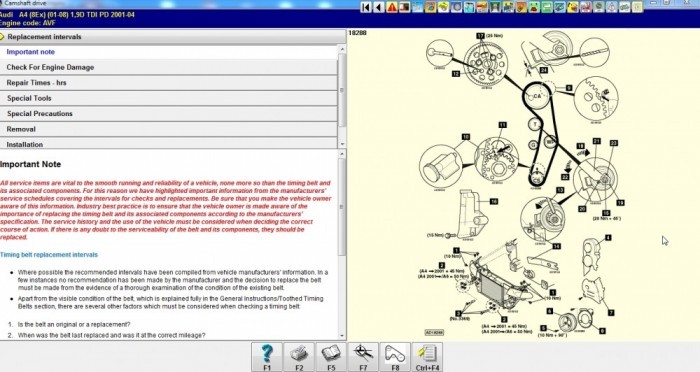Click the '(10 Nm + 90°)' torque label
Screen dimensions: 700x372
pos(552,334)
